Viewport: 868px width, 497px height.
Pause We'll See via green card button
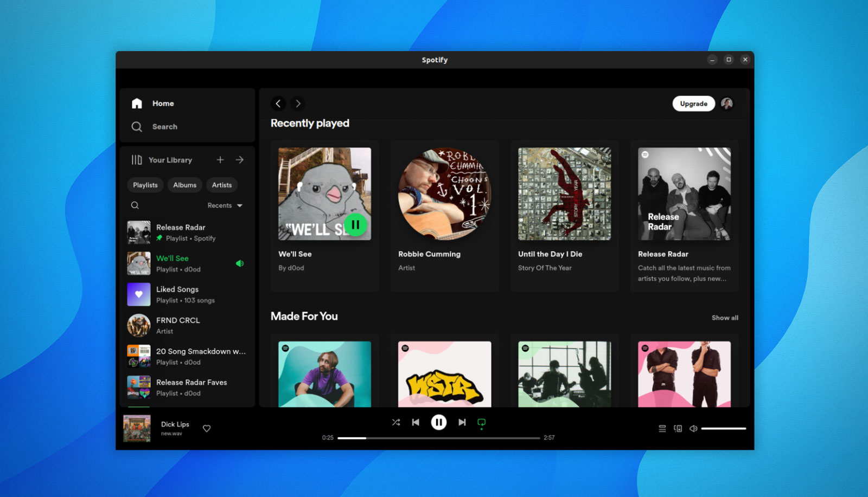pyautogui.click(x=355, y=224)
